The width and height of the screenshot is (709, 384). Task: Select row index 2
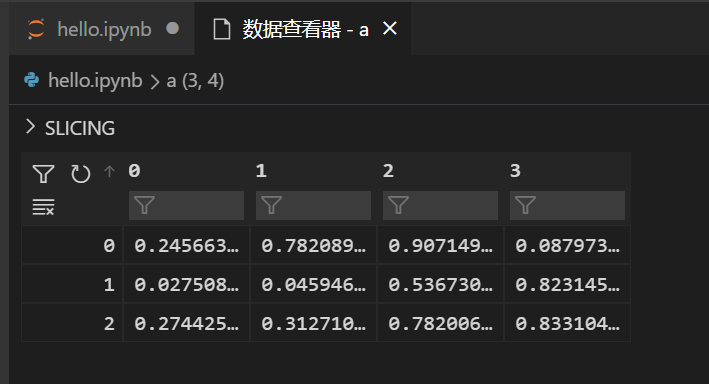tap(72, 323)
